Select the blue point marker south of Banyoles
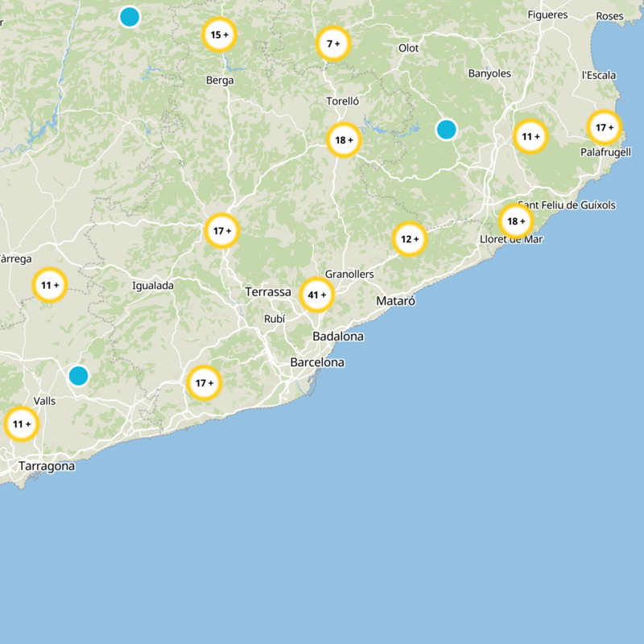The height and width of the screenshot is (644, 644). coord(447,130)
